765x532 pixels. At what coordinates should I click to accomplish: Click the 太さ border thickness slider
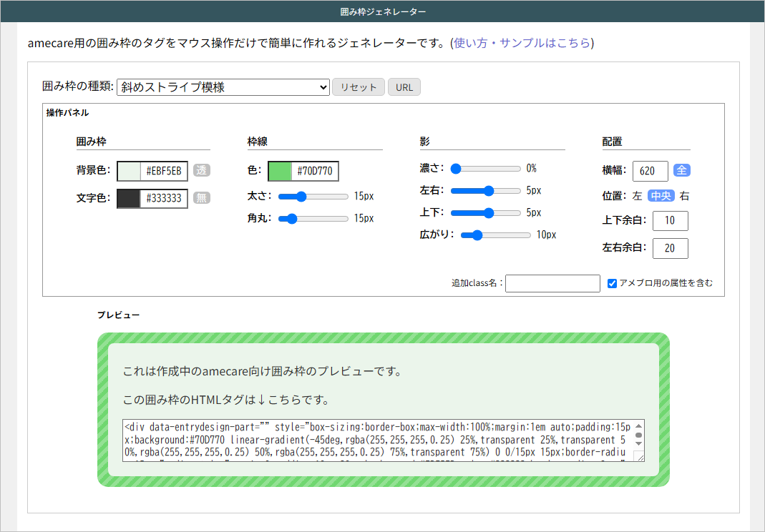tap(313, 197)
